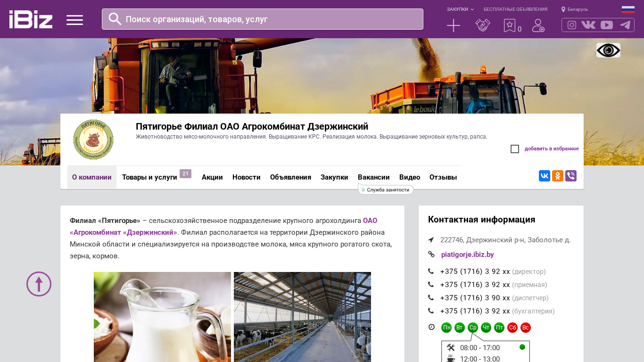Image resolution: width=644 pixels, height=362 pixels.
Task: Toggle the accessibility eye version
Action: coord(608,50)
